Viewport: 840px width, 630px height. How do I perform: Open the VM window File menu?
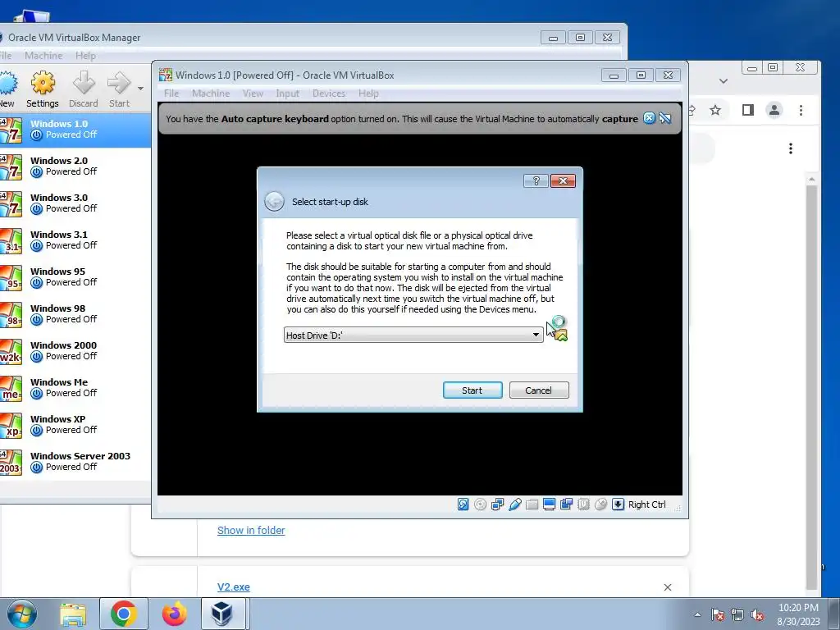(171, 94)
